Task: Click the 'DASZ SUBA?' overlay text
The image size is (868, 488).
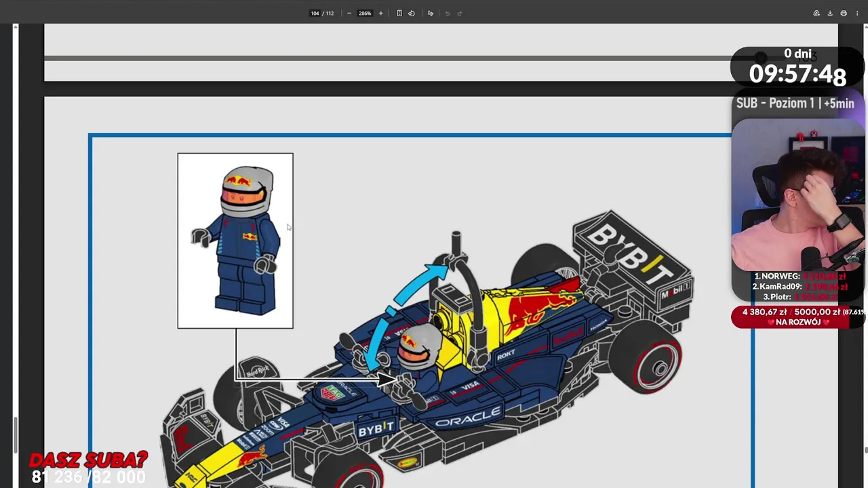Action: pos(88,460)
